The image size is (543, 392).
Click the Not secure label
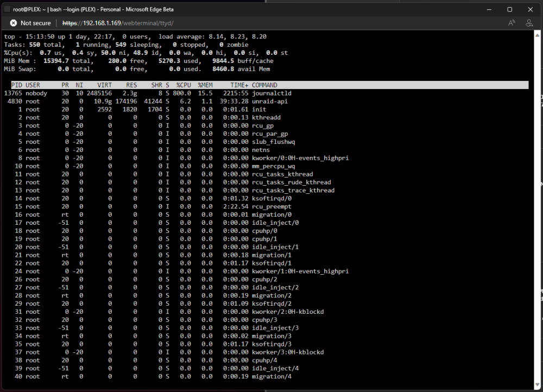pos(36,23)
